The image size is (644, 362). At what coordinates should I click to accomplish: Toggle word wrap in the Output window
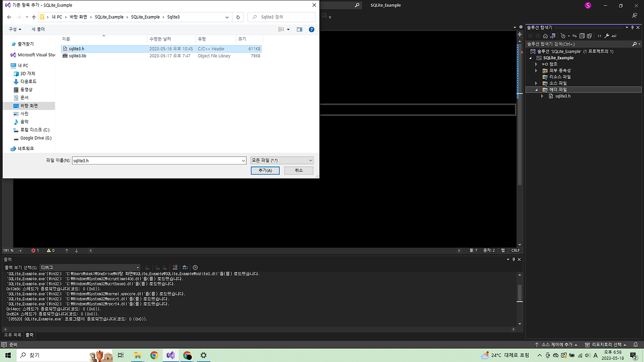(185, 267)
